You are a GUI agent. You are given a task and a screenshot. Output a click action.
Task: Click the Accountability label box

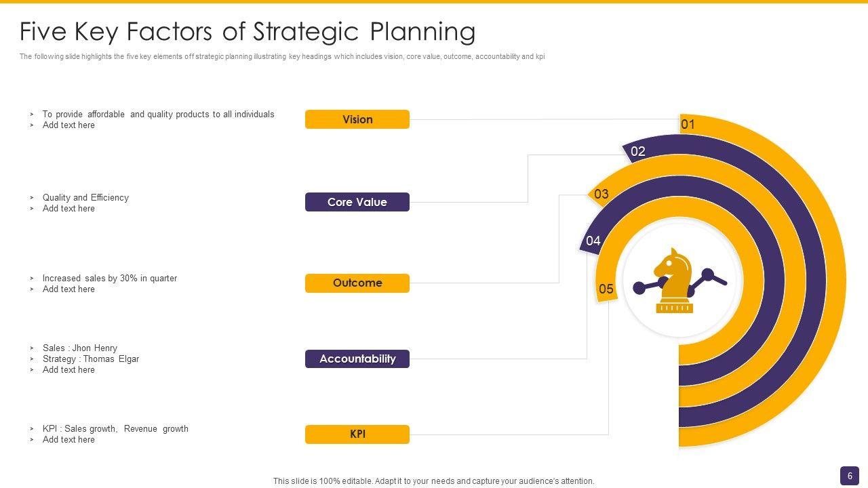click(357, 359)
